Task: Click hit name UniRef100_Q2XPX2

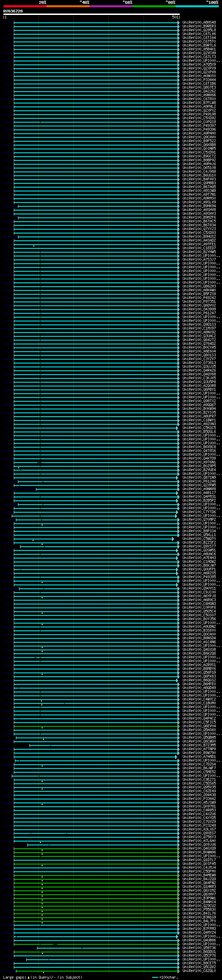Action: coord(199,110)
